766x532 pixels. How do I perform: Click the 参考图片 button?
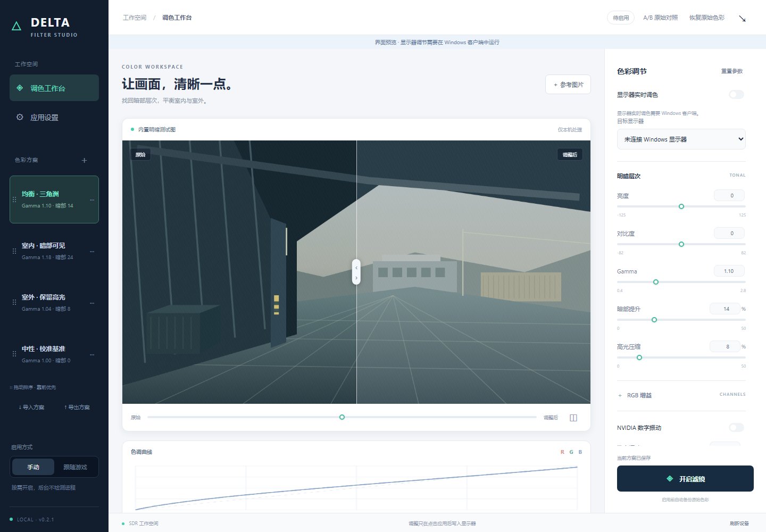point(568,85)
